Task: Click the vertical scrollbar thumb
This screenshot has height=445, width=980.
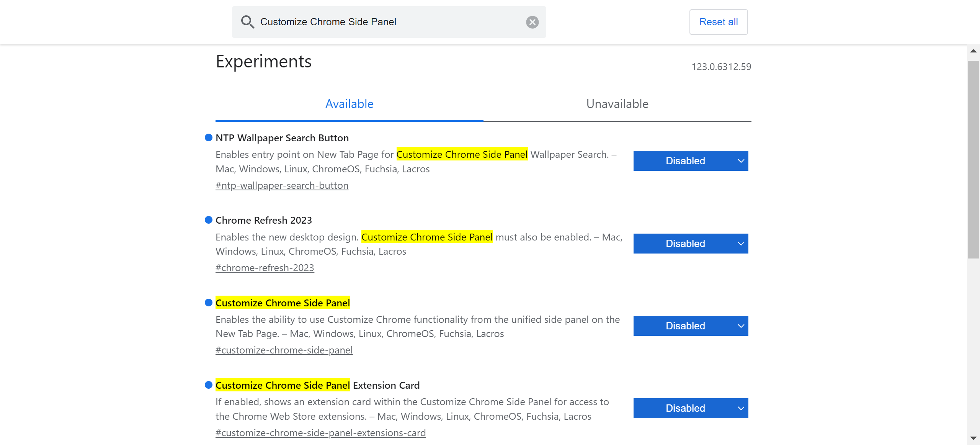Action: point(973,159)
